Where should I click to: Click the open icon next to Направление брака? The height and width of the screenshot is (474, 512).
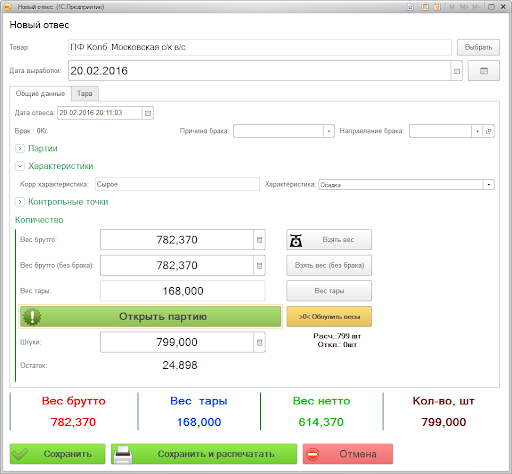click(x=489, y=131)
